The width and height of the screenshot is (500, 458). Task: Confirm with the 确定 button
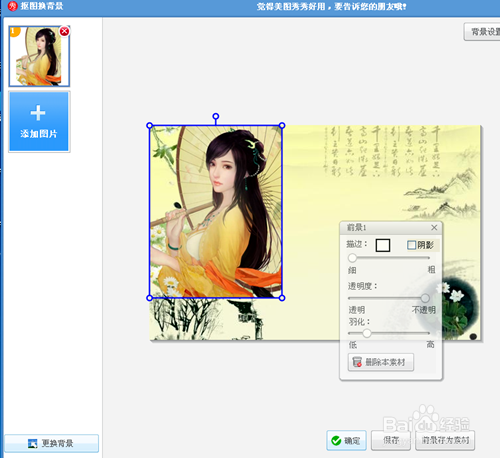tap(346, 440)
